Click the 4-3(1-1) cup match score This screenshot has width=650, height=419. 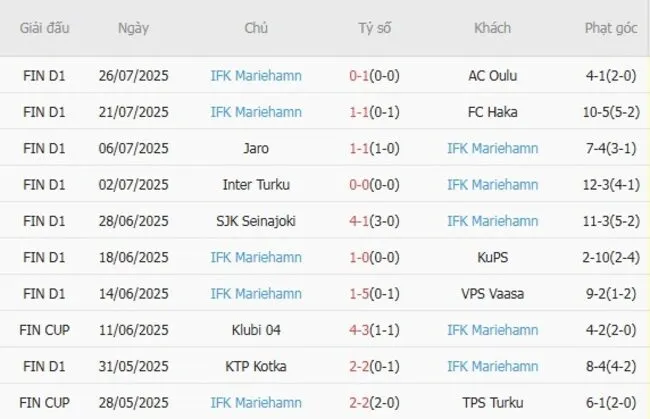[x=375, y=330]
